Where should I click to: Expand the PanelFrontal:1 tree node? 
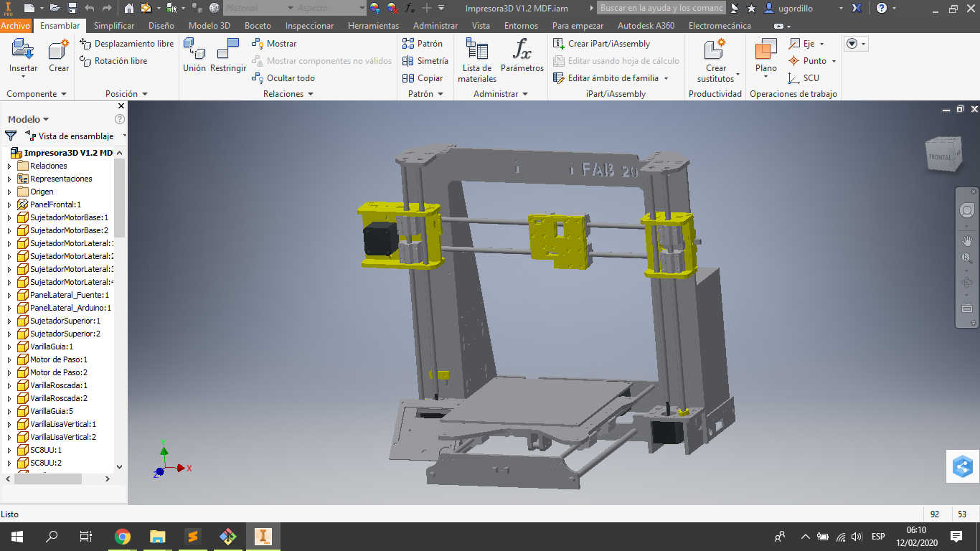(x=9, y=204)
